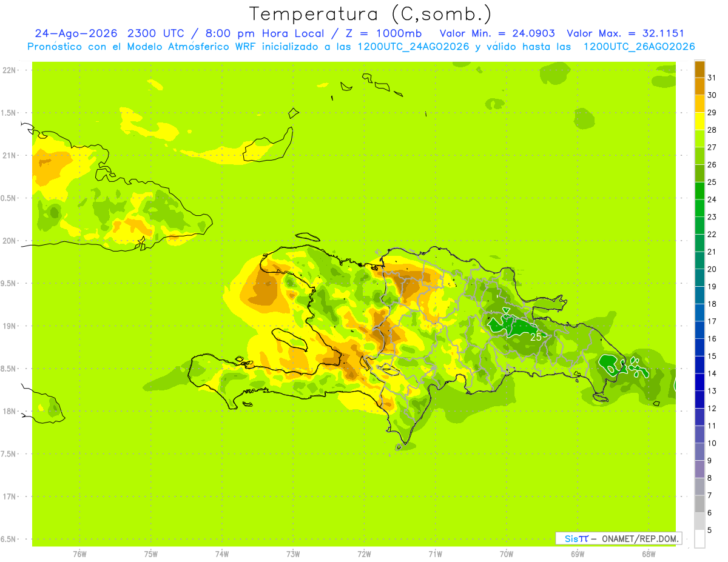Click the '24' value on the color scale
This screenshot has height=562, width=728.
(x=712, y=199)
